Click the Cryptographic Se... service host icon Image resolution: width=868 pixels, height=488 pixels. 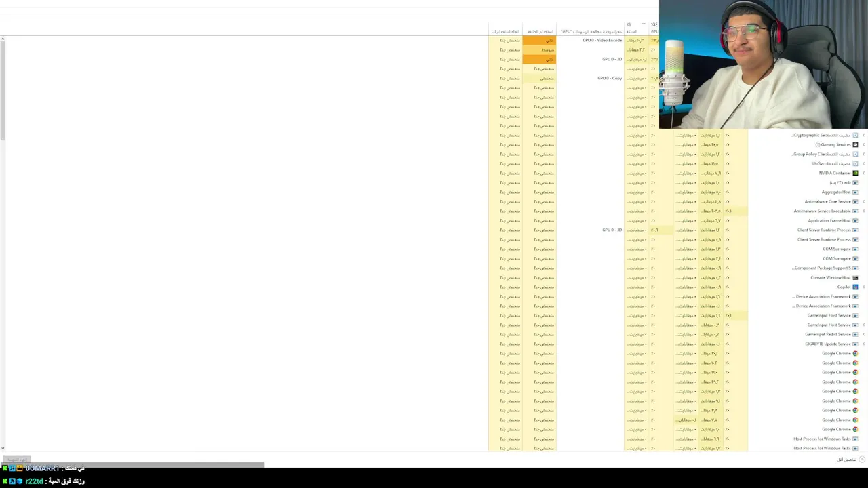pyautogui.click(x=855, y=135)
